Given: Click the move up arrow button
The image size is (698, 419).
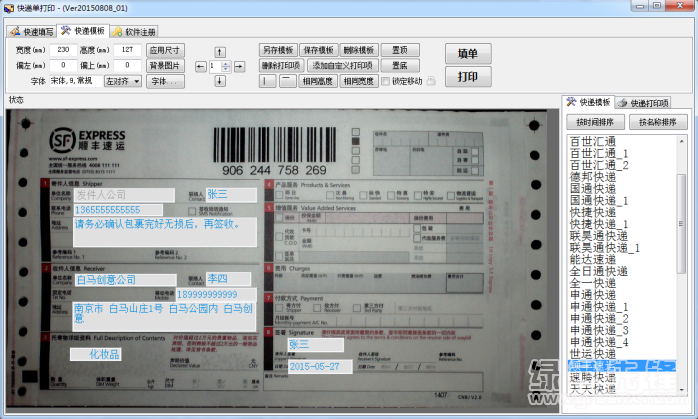Looking at the screenshot, I should coord(220,52).
